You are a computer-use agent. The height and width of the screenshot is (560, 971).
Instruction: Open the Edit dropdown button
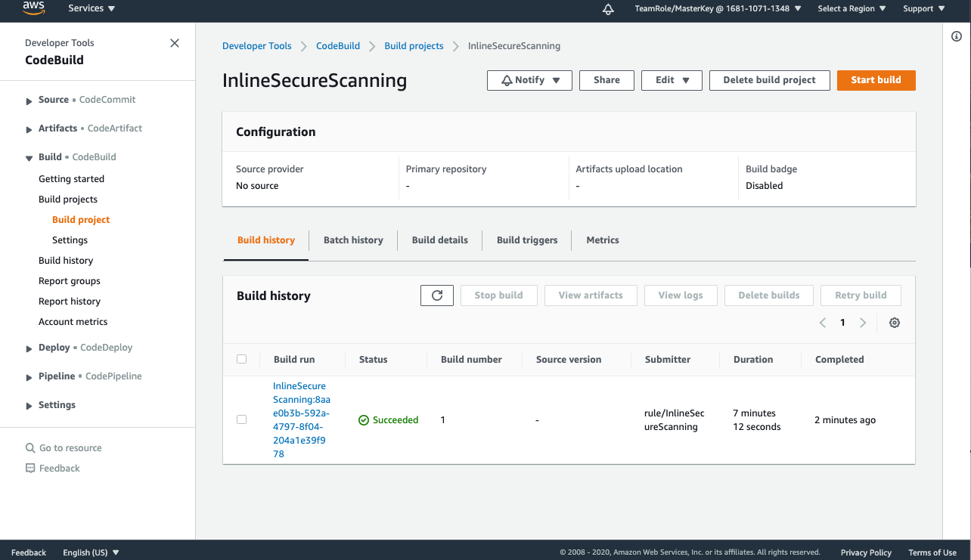(x=672, y=80)
